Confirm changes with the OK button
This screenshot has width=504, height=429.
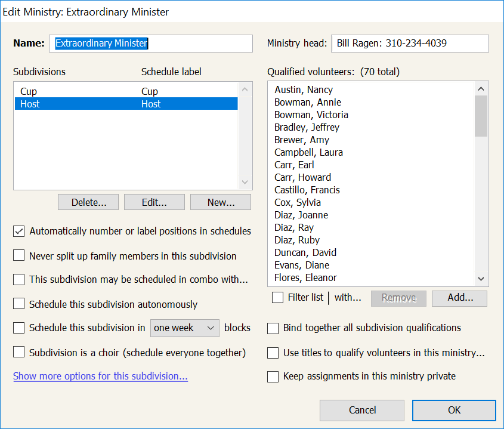[453, 410]
